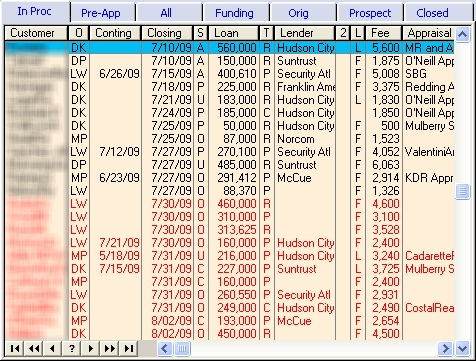The width and height of the screenshot is (476, 361).
Task: Jump back a page of records
Action: coord(34,349)
